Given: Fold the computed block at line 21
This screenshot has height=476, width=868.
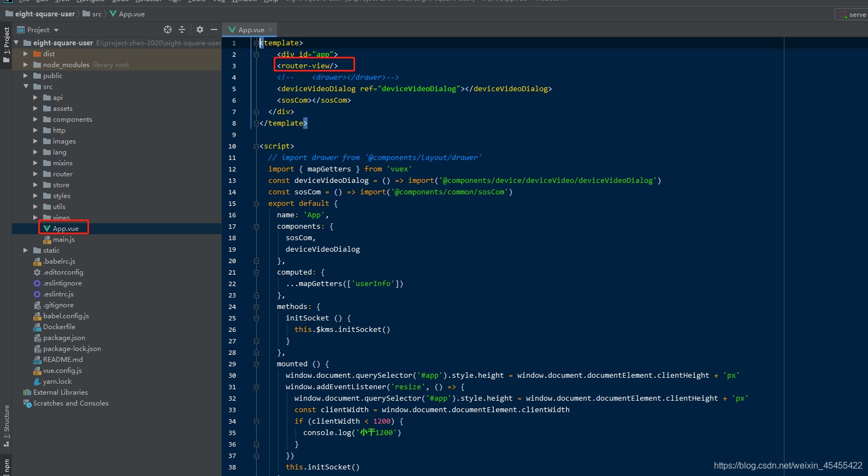Looking at the screenshot, I should [x=256, y=272].
